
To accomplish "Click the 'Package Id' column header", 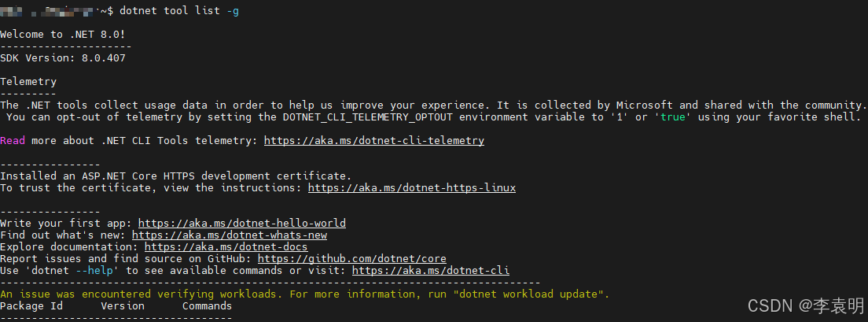I will coord(31,306).
